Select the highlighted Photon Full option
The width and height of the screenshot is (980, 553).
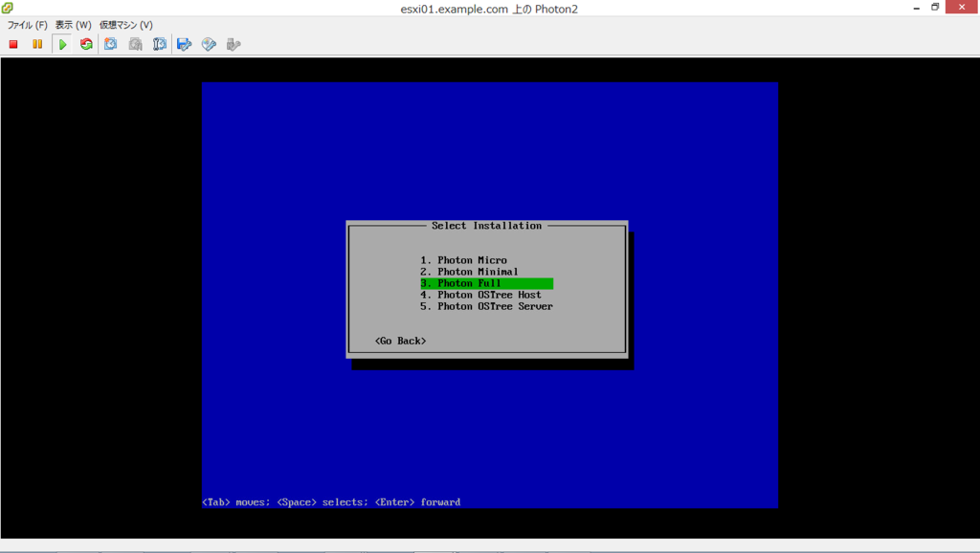[x=486, y=284]
